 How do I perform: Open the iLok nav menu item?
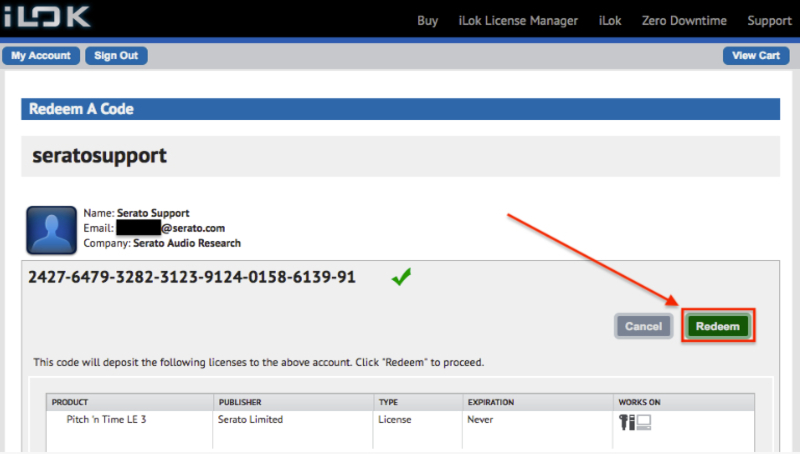click(610, 21)
